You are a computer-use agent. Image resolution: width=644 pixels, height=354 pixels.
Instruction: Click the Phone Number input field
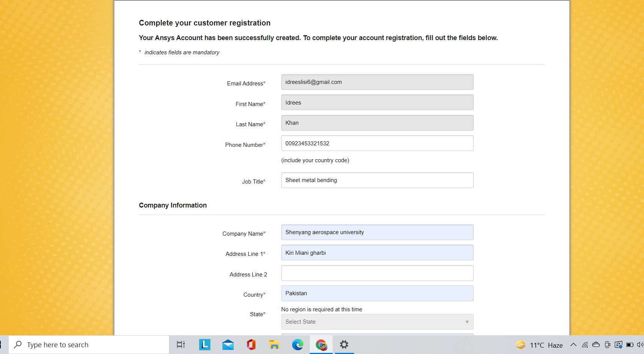(x=377, y=143)
